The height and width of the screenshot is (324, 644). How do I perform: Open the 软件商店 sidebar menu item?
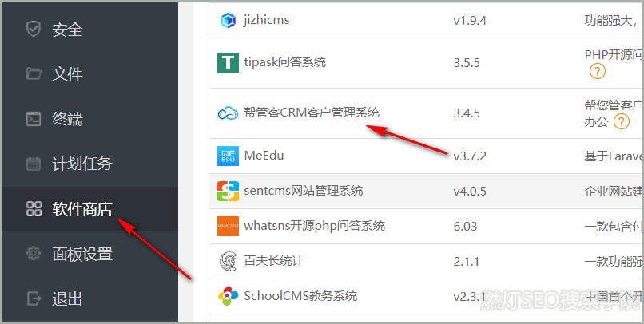point(90,209)
